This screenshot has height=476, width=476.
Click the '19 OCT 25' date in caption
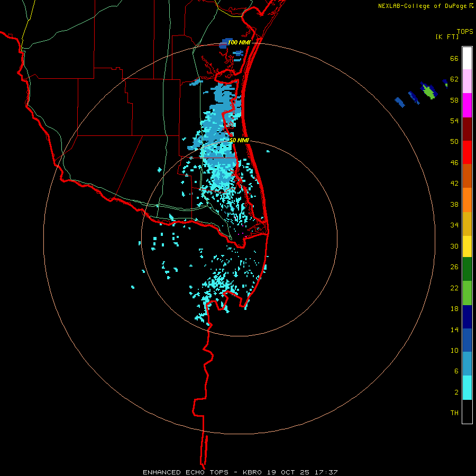(288, 472)
